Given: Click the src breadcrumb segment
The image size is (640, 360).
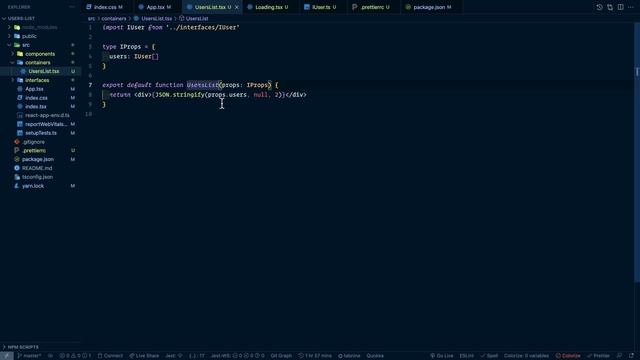Looking at the screenshot, I should point(91,19).
